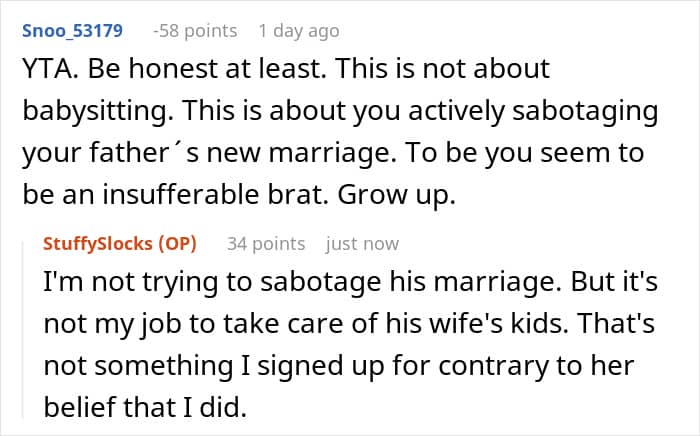Open Snoo_53179's user profile

72,31
